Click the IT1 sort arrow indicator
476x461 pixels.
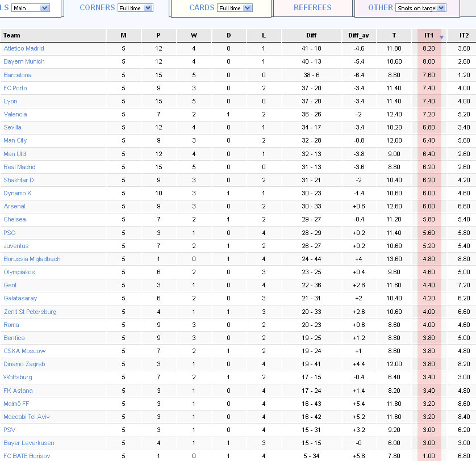442,37
